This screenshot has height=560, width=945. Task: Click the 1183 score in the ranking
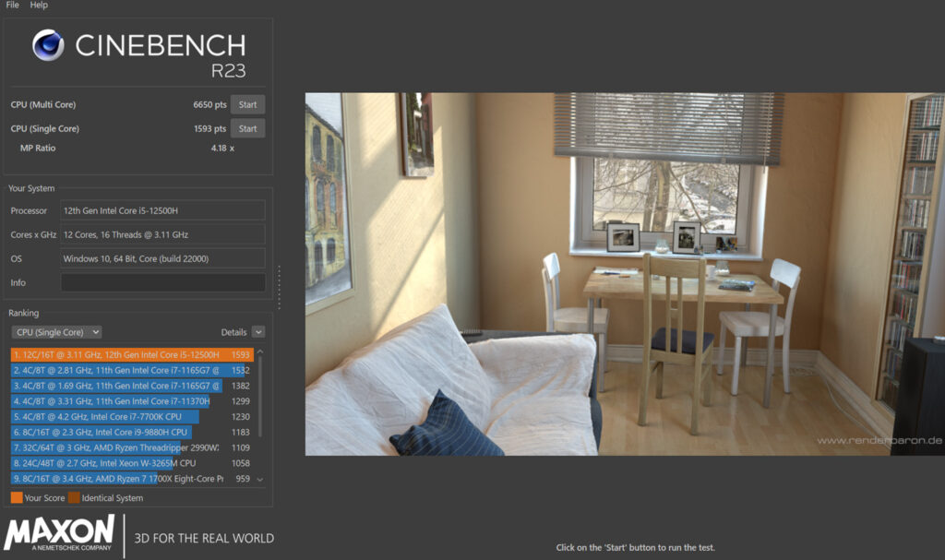[241, 432]
